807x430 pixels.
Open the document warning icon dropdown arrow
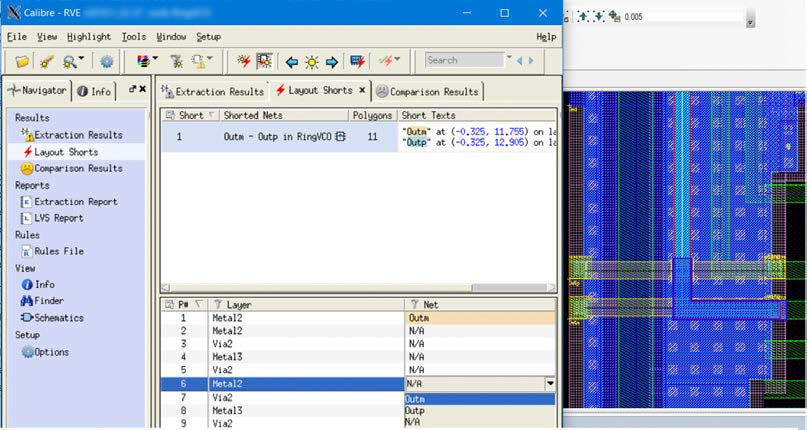click(x=210, y=59)
